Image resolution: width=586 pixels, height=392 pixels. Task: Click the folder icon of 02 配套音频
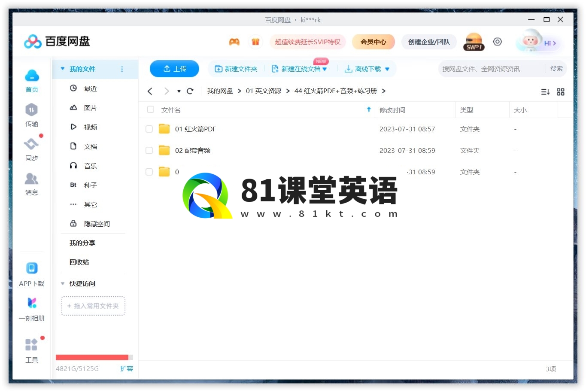pyautogui.click(x=164, y=150)
